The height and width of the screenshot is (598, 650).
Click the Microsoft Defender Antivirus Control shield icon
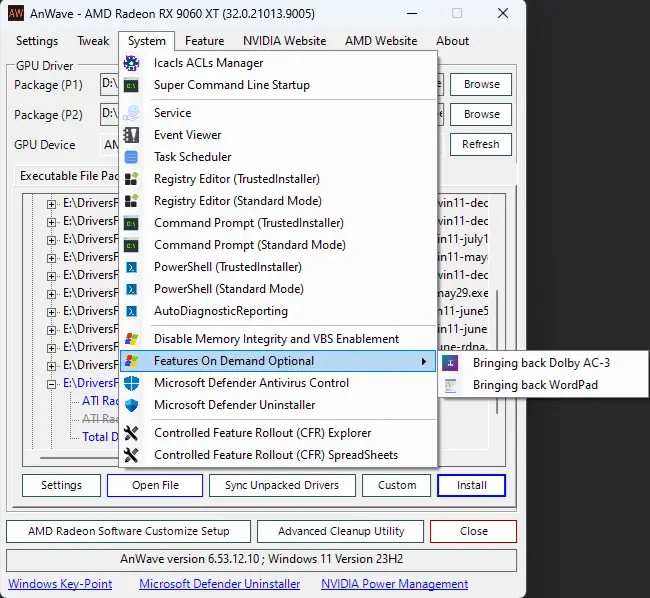click(x=131, y=383)
